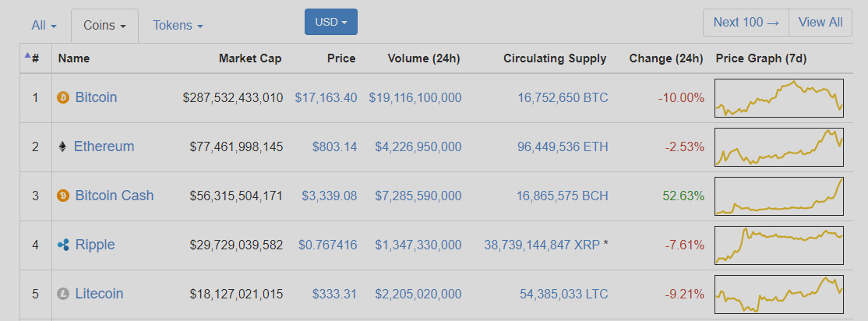This screenshot has width=868, height=321.
Task: Click Ripple price $0.767416
Action: (x=328, y=245)
